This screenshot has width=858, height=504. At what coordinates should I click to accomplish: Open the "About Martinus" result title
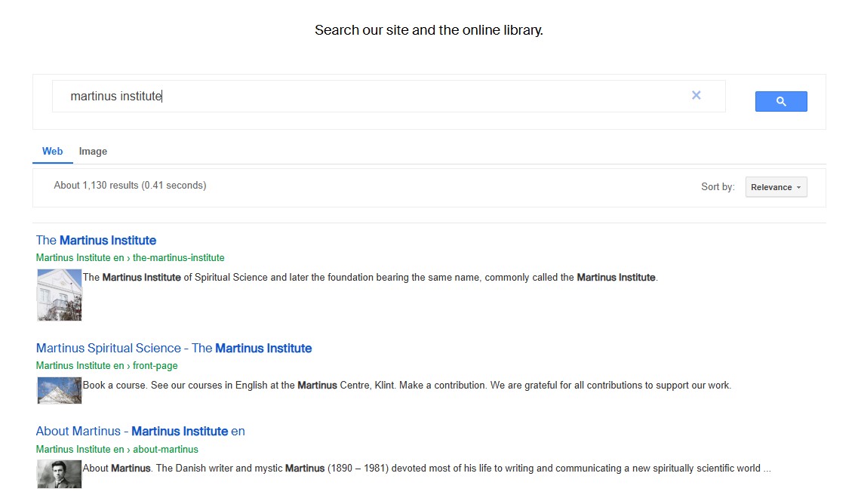pyautogui.click(x=140, y=432)
